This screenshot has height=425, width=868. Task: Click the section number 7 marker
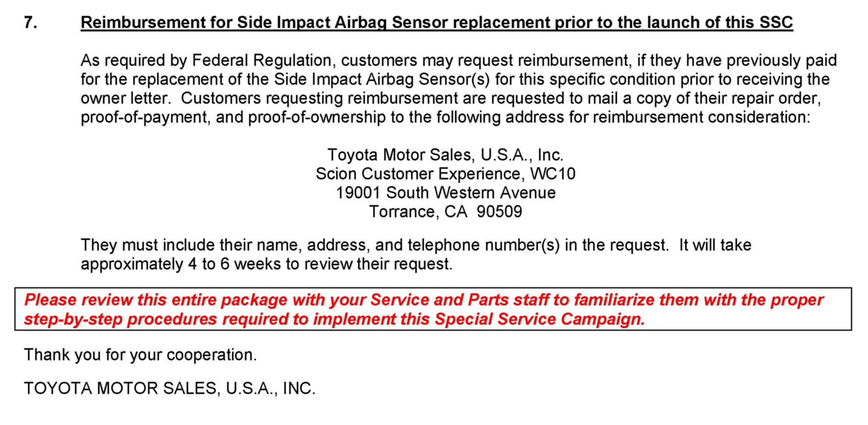(31, 23)
